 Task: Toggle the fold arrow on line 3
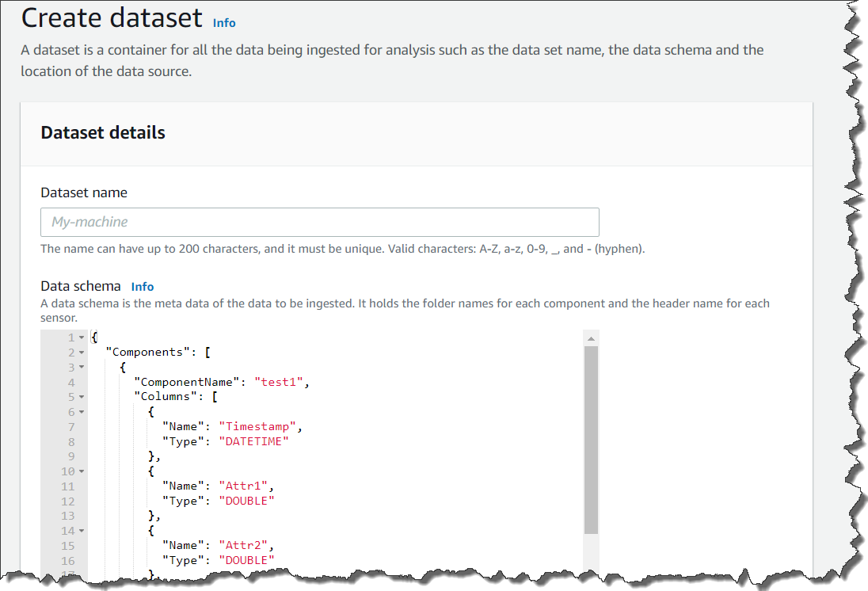(81, 368)
